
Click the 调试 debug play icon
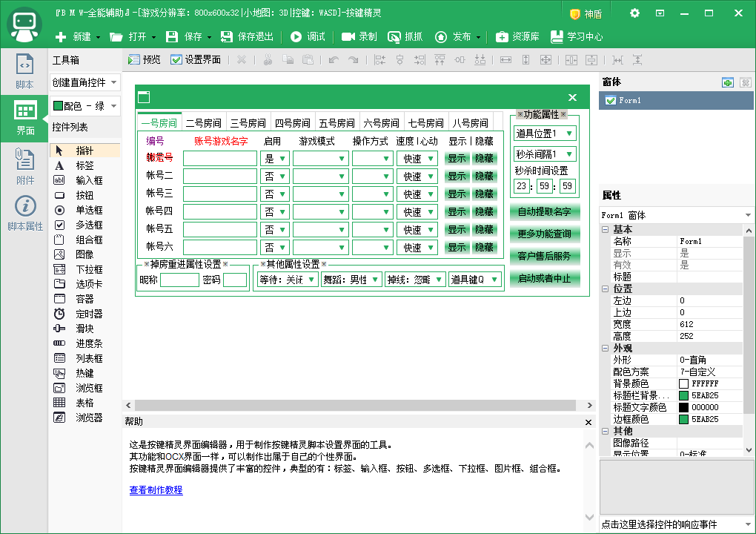click(296, 36)
